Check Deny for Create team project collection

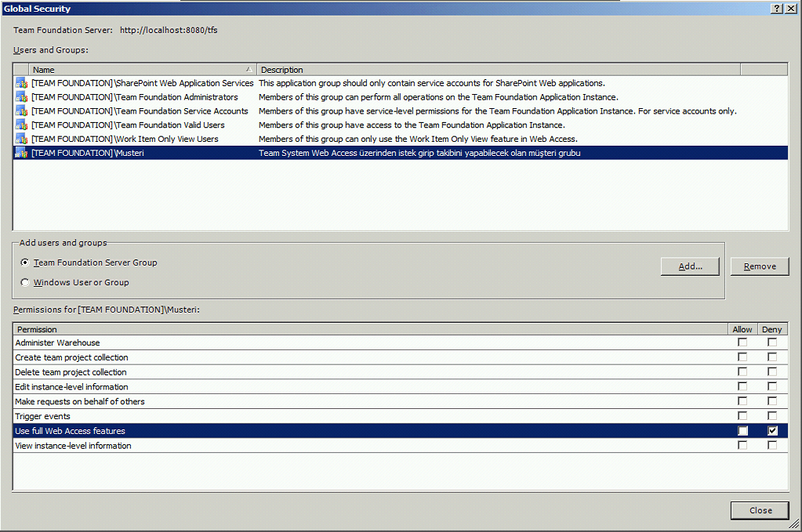click(772, 357)
